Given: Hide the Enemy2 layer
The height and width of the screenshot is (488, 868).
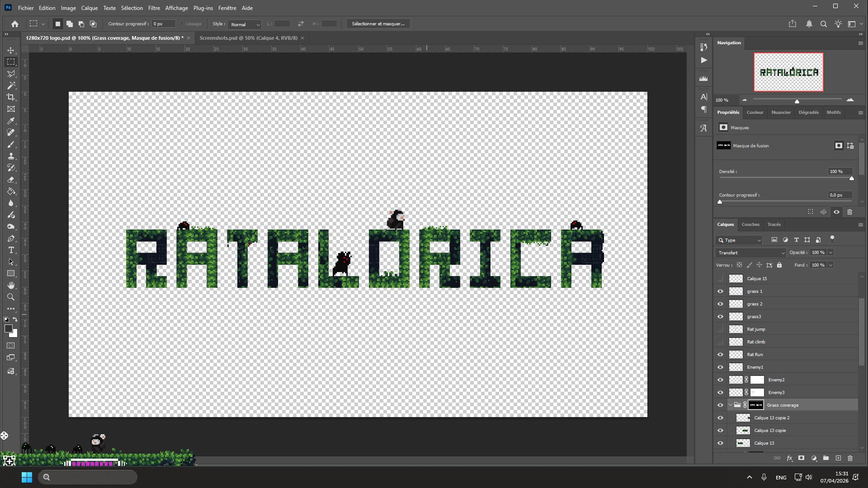Looking at the screenshot, I should pos(720,380).
